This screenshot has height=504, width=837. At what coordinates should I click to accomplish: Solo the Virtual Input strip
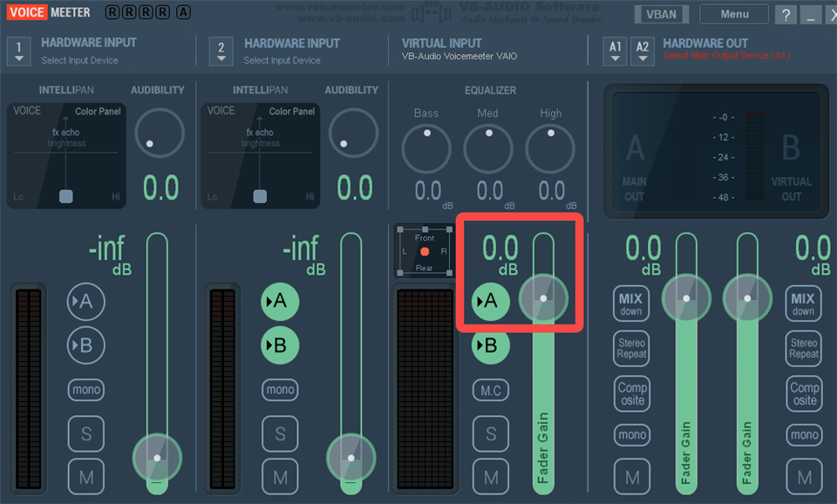[491, 433]
